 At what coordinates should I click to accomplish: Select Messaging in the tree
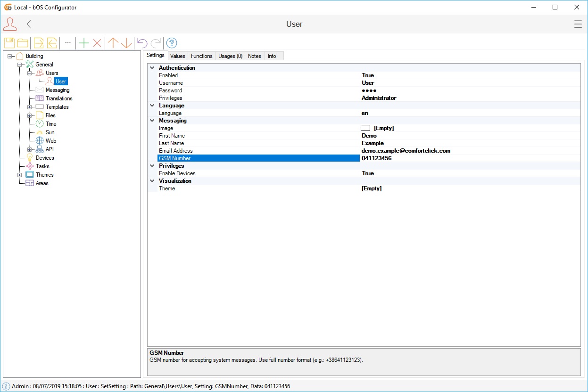(x=58, y=90)
